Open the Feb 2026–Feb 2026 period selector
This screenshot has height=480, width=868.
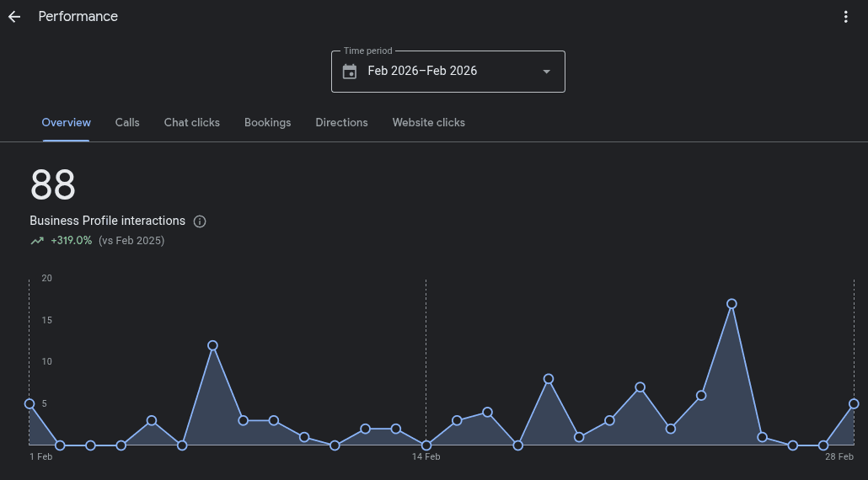click(x=447, y=72)
